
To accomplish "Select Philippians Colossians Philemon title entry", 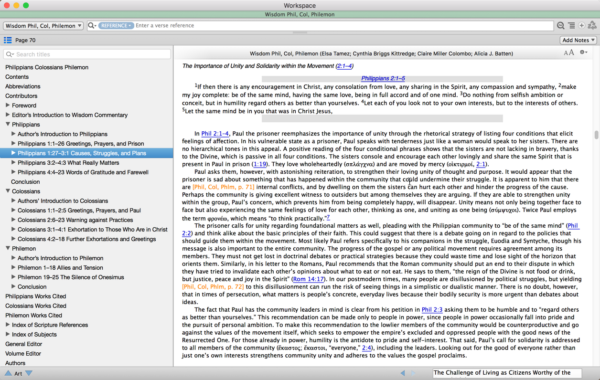I will click(47, 67).
